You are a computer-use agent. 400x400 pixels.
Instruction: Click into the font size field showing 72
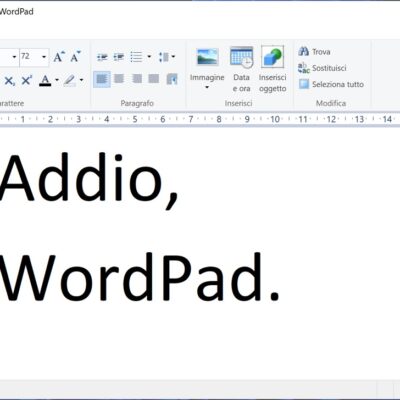click(30, 57)
